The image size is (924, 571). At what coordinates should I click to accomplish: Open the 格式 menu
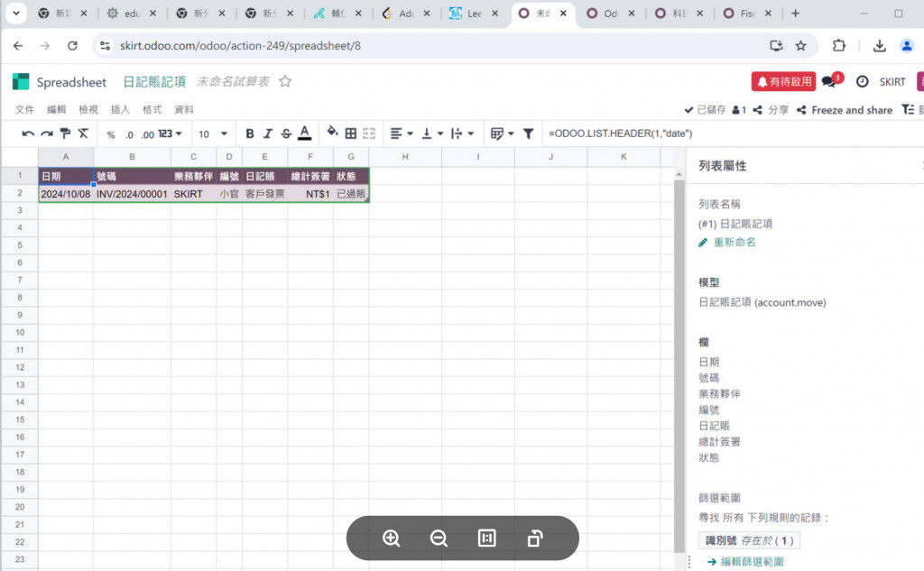coord(152,110)
